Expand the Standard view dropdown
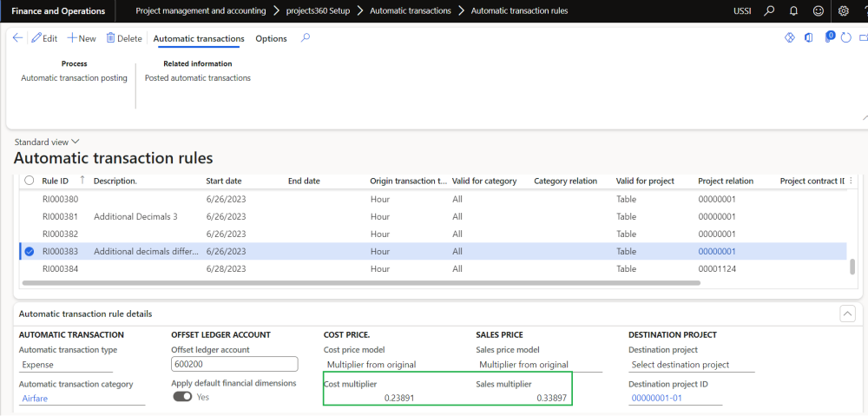 coord(47,142)
